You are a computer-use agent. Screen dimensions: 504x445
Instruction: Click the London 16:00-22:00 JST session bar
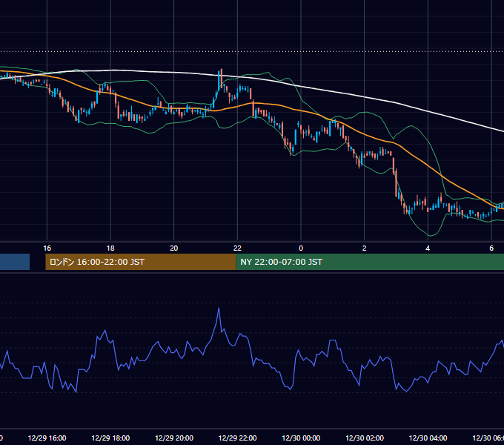point(141,262)
